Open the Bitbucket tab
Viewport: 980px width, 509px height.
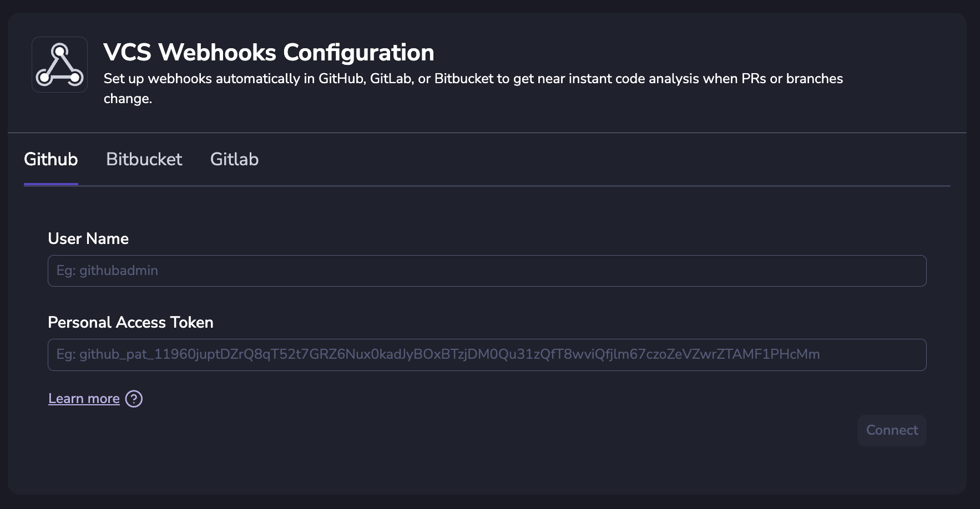pyautogui.click(x=144, y=160)
